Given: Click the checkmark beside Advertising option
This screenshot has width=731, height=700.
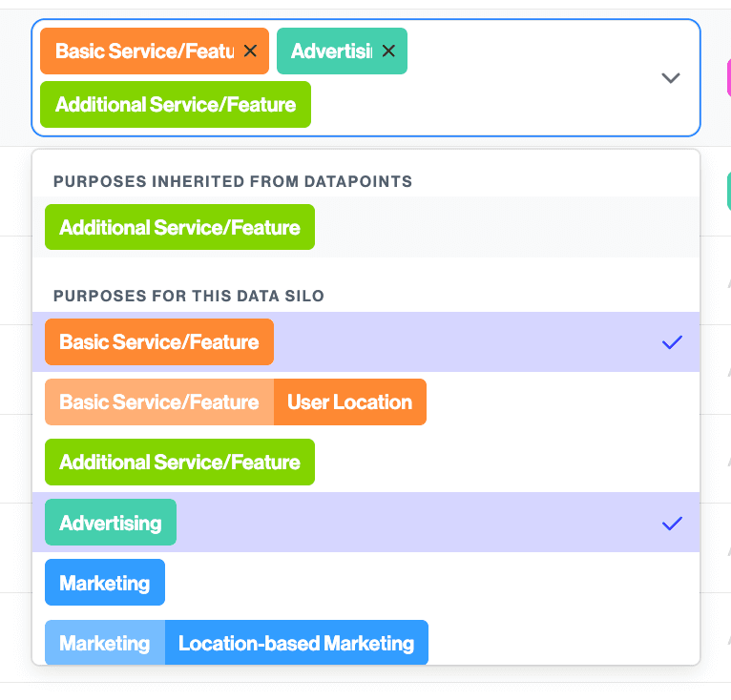Looking at the screenshot, I should [x=672, y=523].
